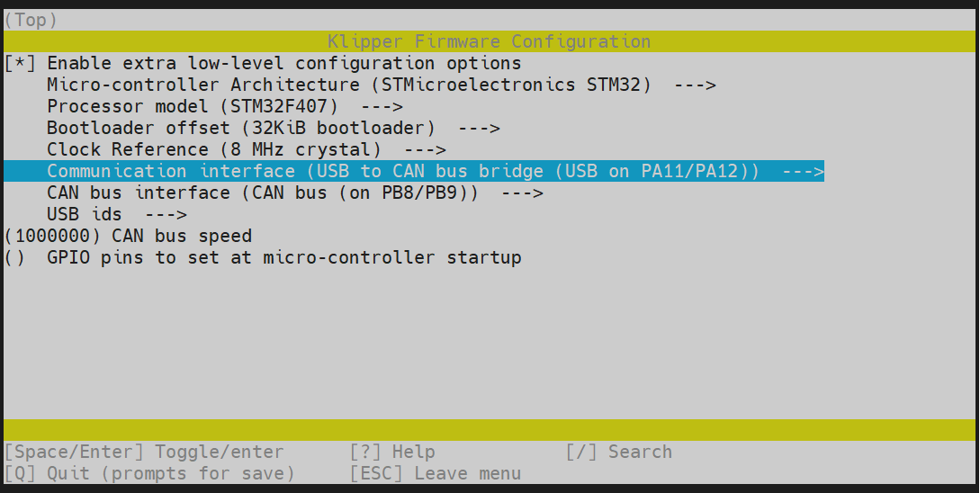Edit the CAN bus speed 1000000 value
The height and width of the screenshot is (493, 980).
(128, 237)
